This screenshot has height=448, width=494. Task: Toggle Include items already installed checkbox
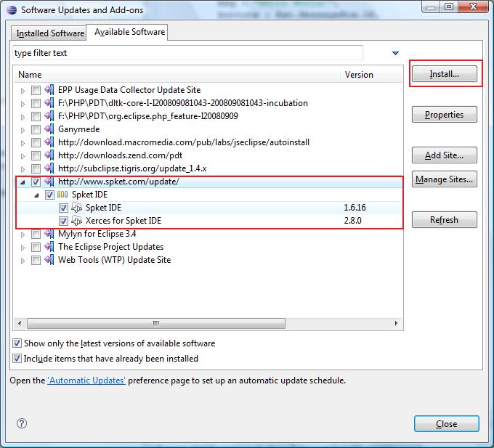click(x=17, y=358)
